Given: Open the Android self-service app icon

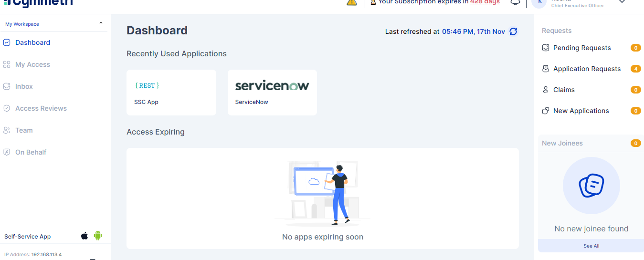Looking at the screenshot, I should coord(98,236).
